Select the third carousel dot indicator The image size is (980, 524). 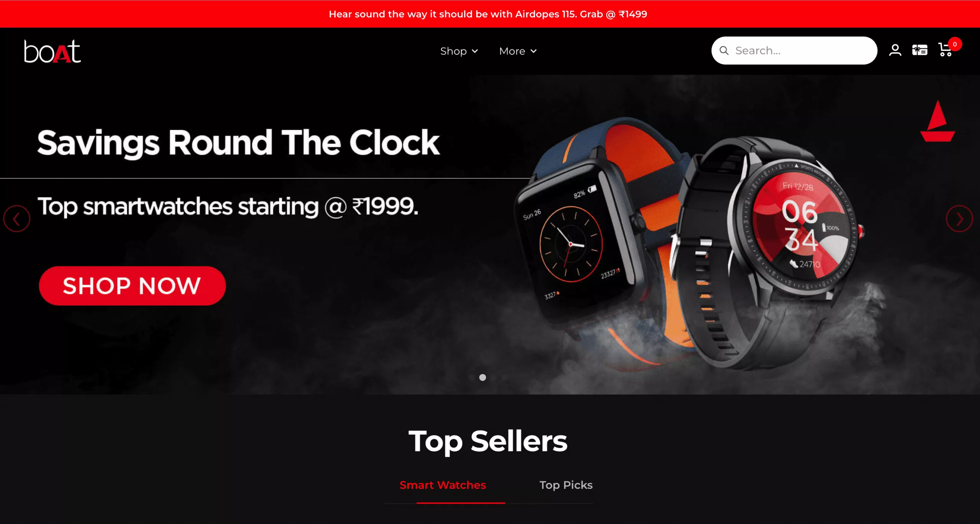(x=494, y=377)
